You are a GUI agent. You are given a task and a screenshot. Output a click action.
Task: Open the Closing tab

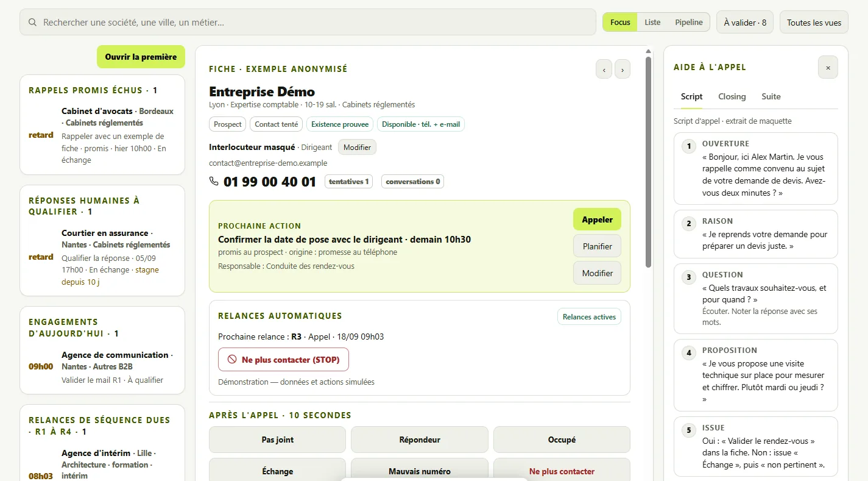coord(732,96)
